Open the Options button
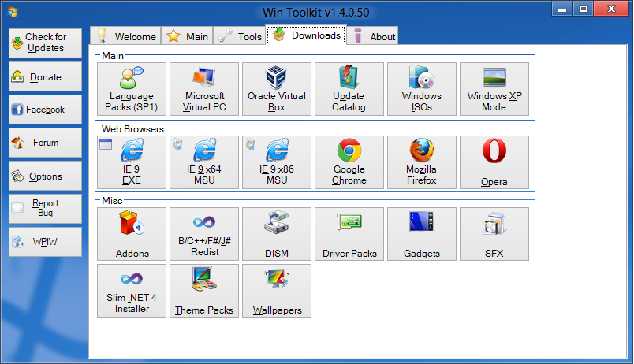This screenshot has width=634, height=364. [x=45, y=176]
